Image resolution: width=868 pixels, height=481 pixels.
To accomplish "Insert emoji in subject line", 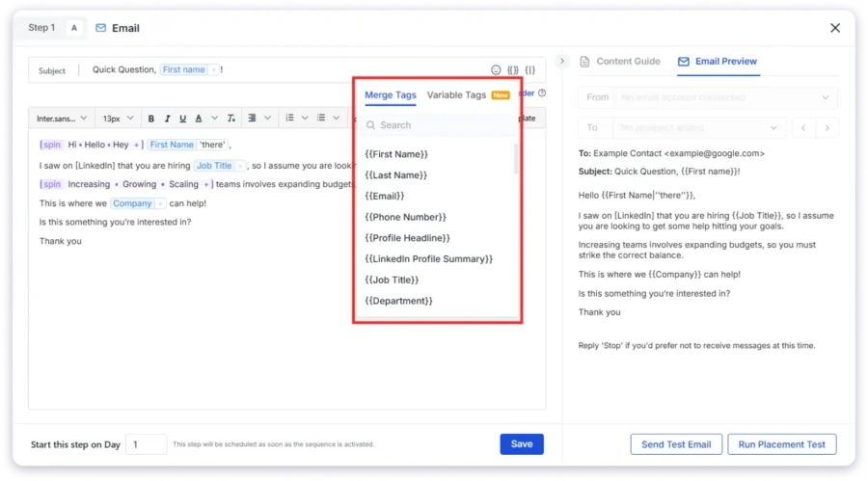I will point(496,69).
